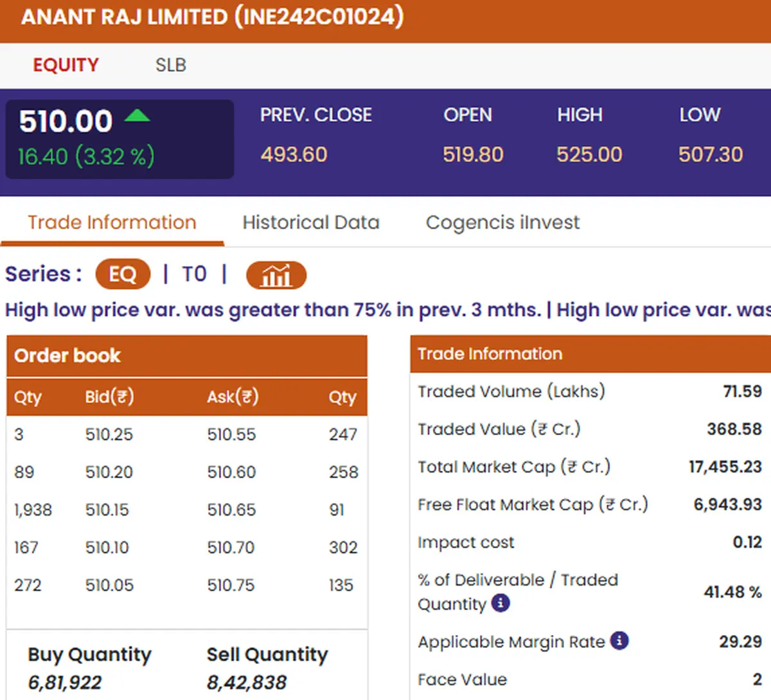Switch to the SLB tab
The height and width of the screenshot is (700, 771).
[171, 65]
